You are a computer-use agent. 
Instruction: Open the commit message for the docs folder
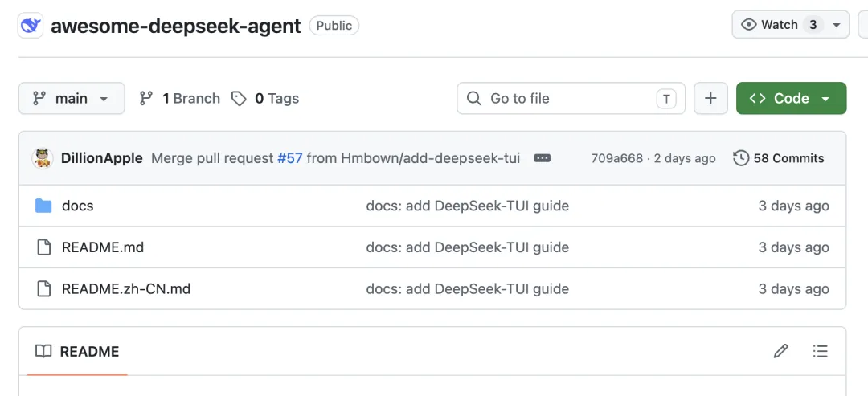[x=467, y=206]
